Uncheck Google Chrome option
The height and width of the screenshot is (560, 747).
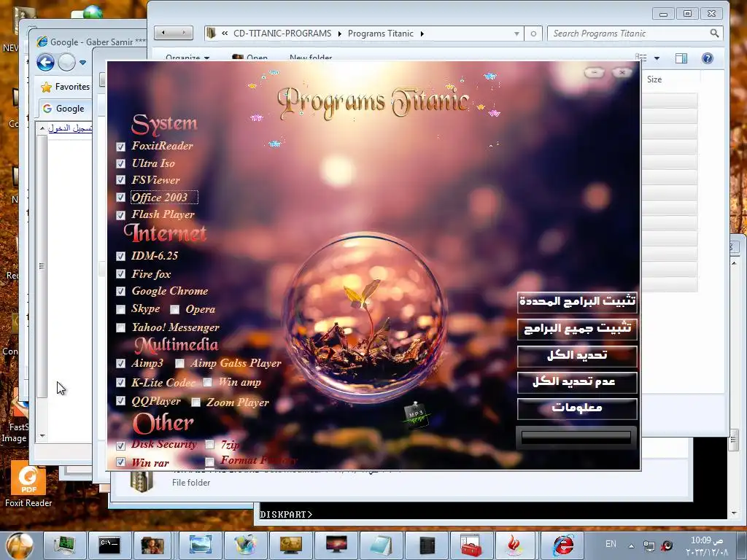[121, 292]
